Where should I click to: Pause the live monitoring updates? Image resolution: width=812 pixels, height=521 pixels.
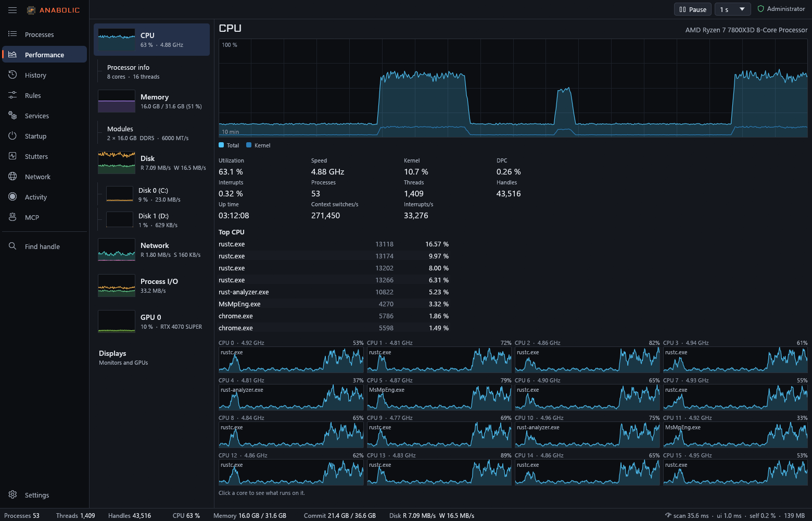pos(692,9)
